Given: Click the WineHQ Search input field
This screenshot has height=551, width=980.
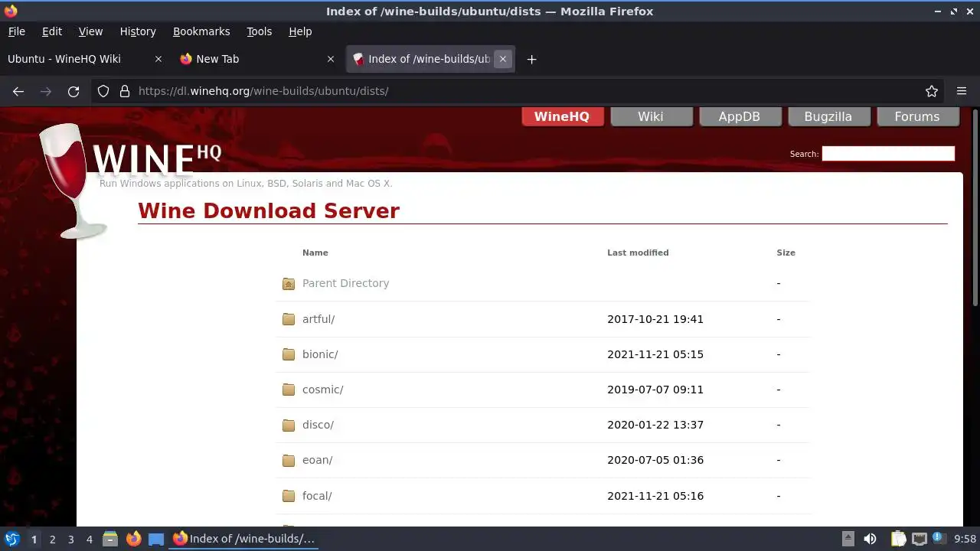Looking at the screenshot, I should pyautogui.click(x=888, y=154).
